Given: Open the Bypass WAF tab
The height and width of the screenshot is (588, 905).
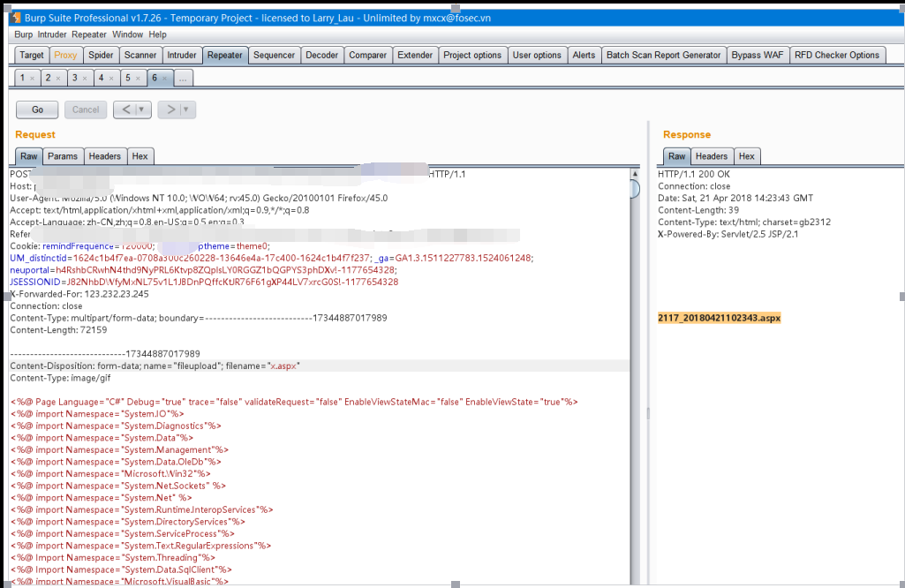Looking at the screenshot, I should click(x=758, y=56).
